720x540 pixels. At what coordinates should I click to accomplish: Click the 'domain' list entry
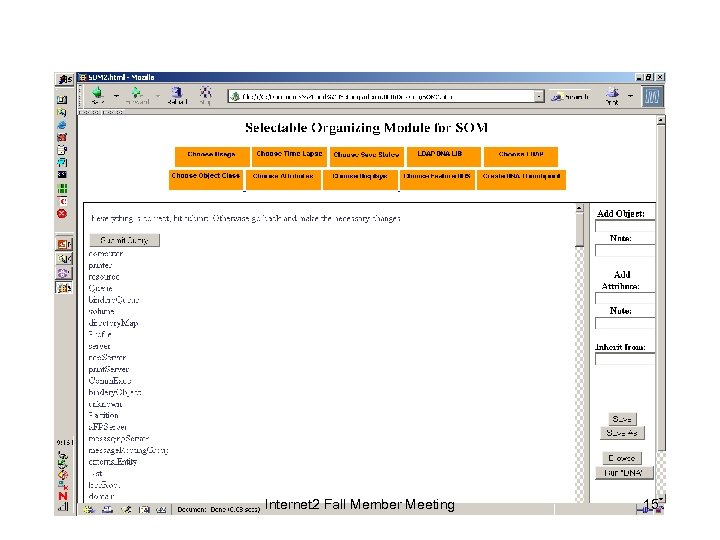click(101, 496)
